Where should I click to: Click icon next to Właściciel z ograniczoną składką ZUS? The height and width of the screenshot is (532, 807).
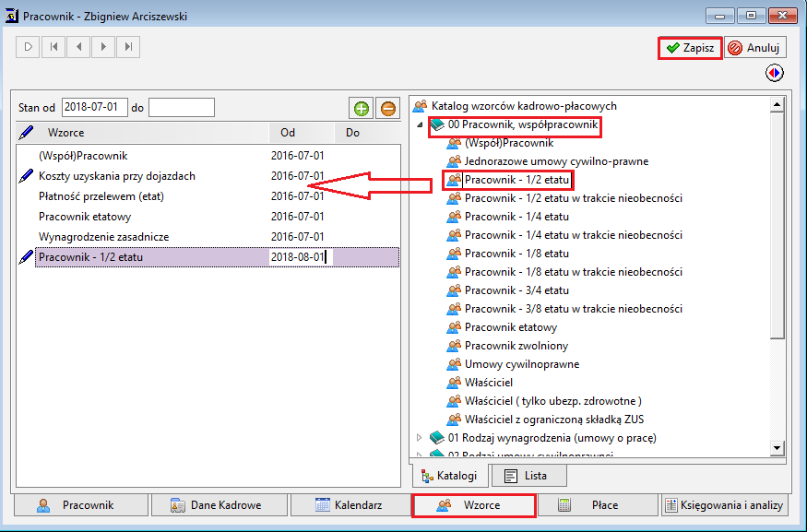tap(454, 420)
